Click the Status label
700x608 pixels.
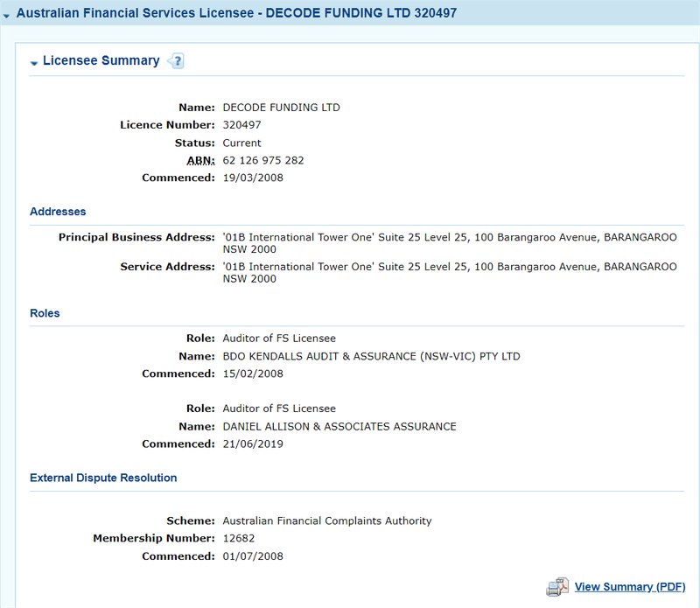194,143
